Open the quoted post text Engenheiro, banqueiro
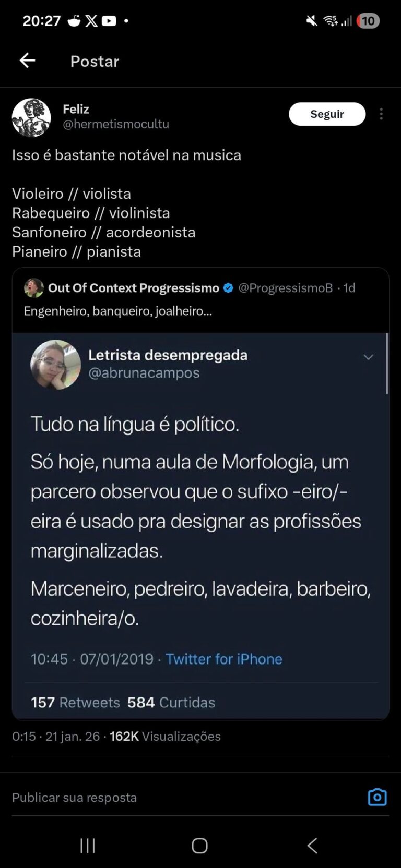 (118, 311)
